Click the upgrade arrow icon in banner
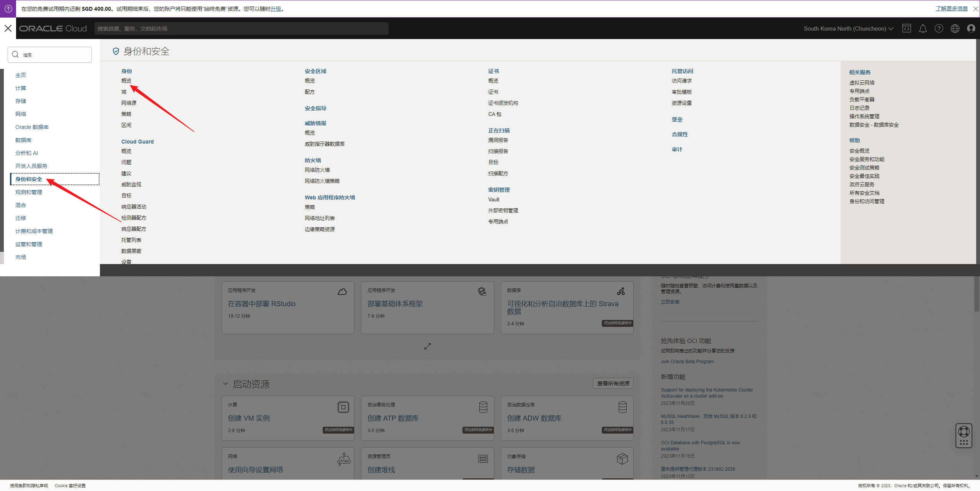Screen dimensions: 980x491 tap(8, 8)
